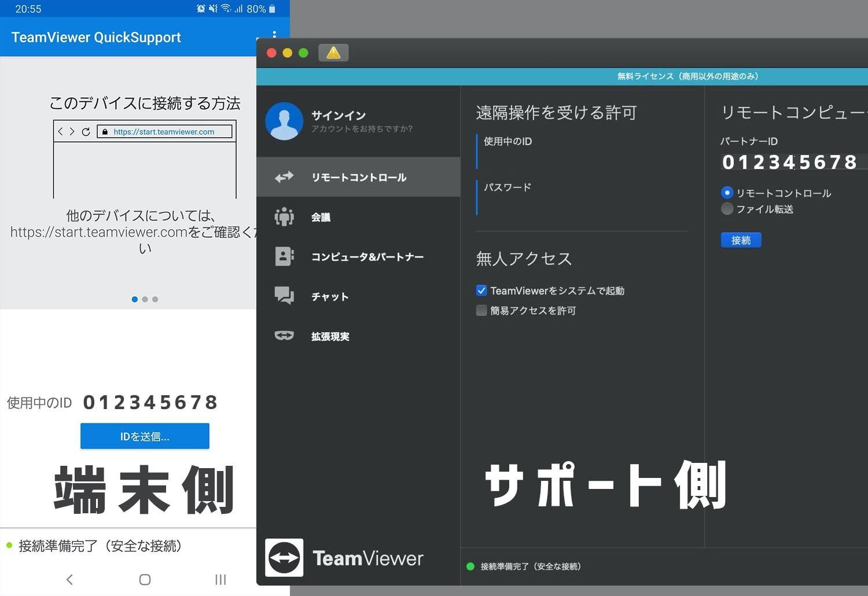
Task: Tap the second page indicator dot
Action: pos(145,299)
